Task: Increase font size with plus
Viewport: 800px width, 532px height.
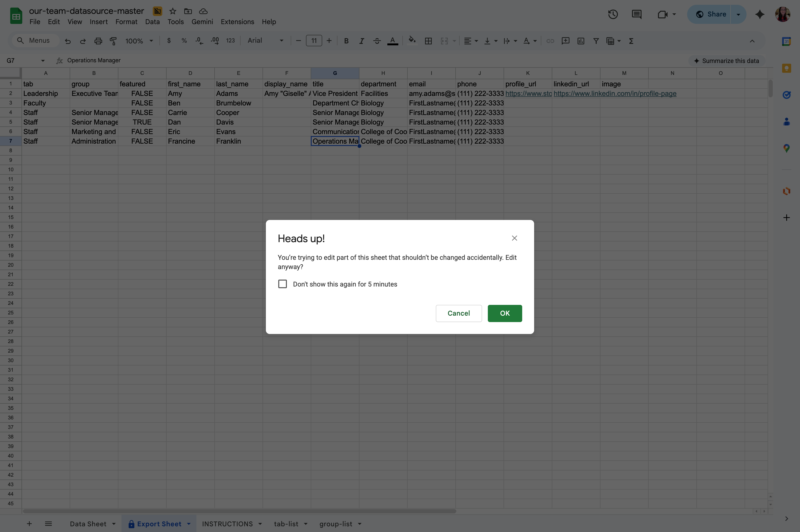Action: point(329,41)
